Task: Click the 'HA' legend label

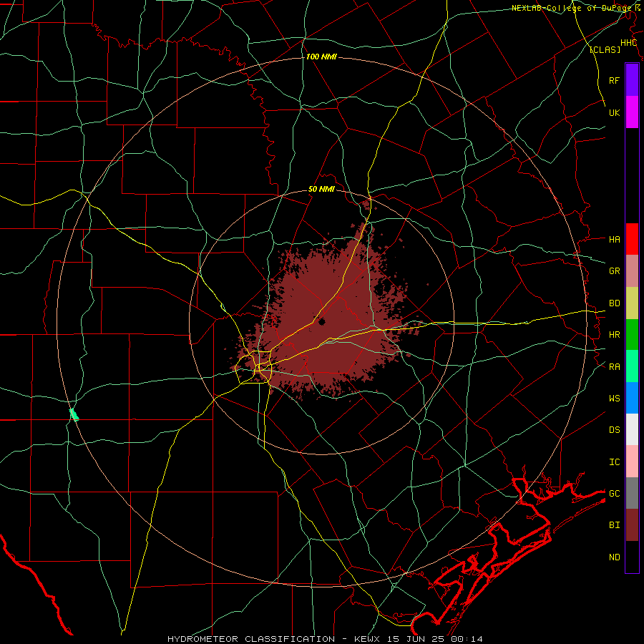Action: click(x=614, y=240)
